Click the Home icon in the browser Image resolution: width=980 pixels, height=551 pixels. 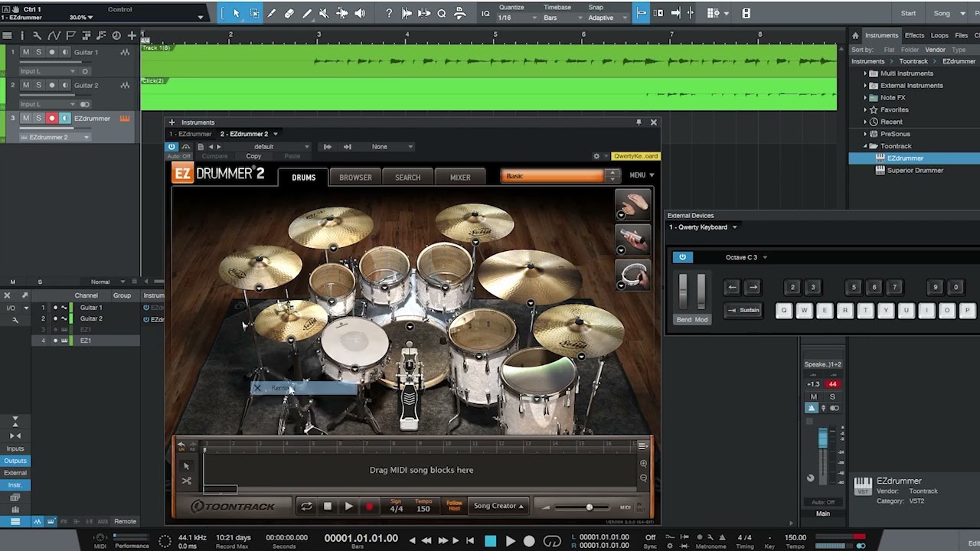point(855,35)
